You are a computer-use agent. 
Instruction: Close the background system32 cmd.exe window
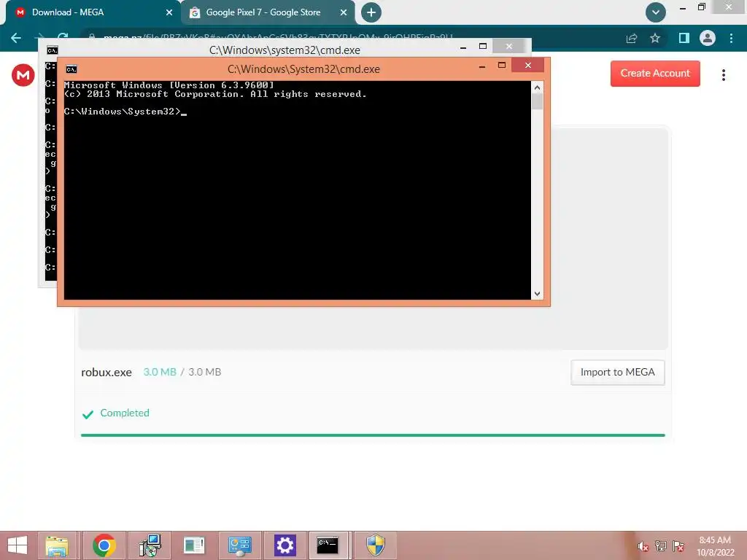pyautogui.click(x=508, y=46)
